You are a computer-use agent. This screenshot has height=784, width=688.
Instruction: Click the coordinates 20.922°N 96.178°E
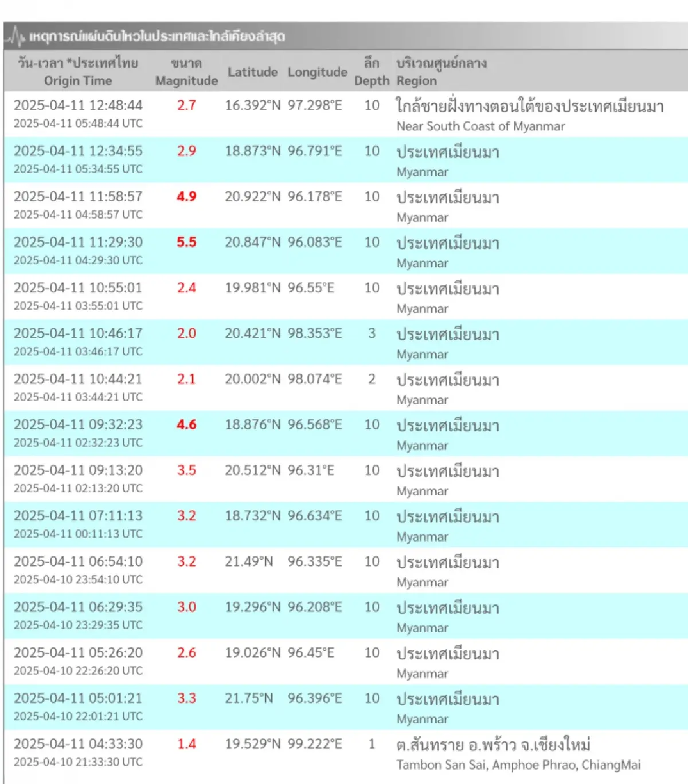coord(284,197)
